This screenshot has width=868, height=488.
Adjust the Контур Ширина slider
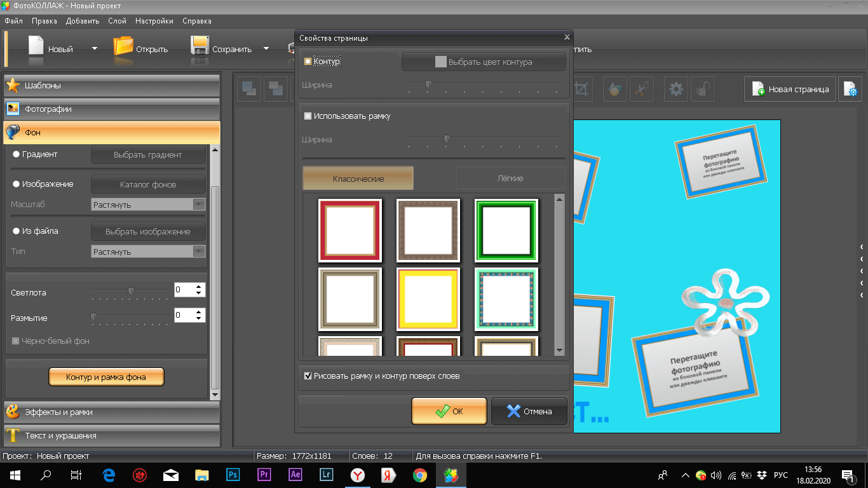[x=429, y=83]
